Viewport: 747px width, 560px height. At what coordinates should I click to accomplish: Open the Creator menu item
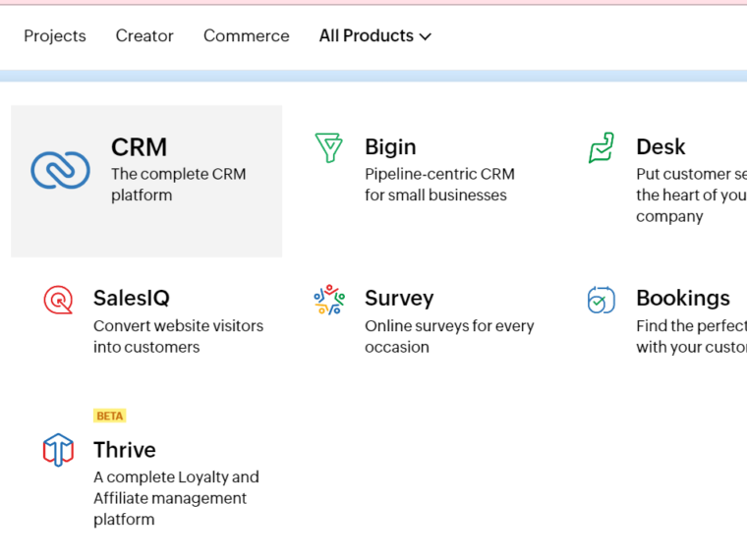coord(144,35)
